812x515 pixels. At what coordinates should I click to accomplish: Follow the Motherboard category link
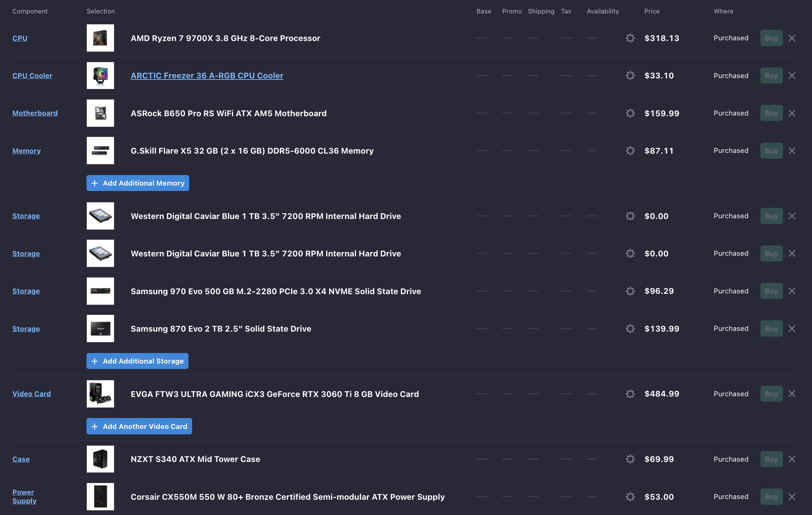click(35, 113)
